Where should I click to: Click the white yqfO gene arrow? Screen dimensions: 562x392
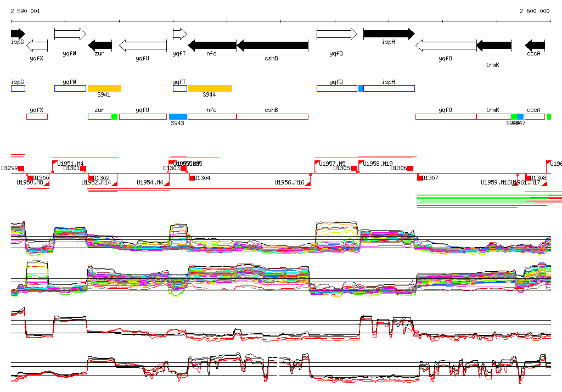coord(446,46)
